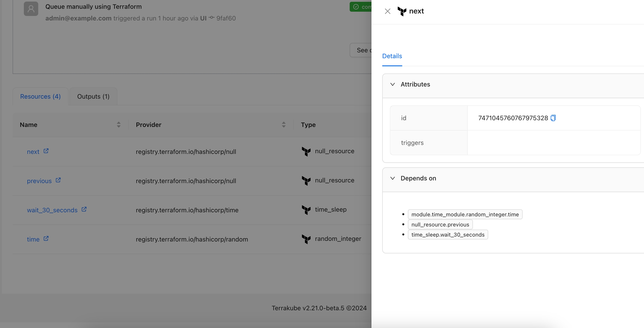This screenshot has width=644, height=328.
Task: Open external link icon beside next resource
Action: click(46, 151)
